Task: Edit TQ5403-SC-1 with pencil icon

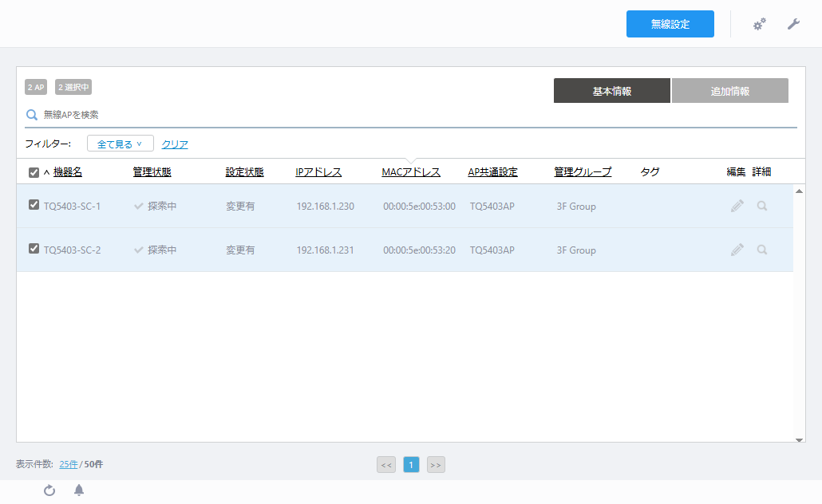Action: coord(737,206)
